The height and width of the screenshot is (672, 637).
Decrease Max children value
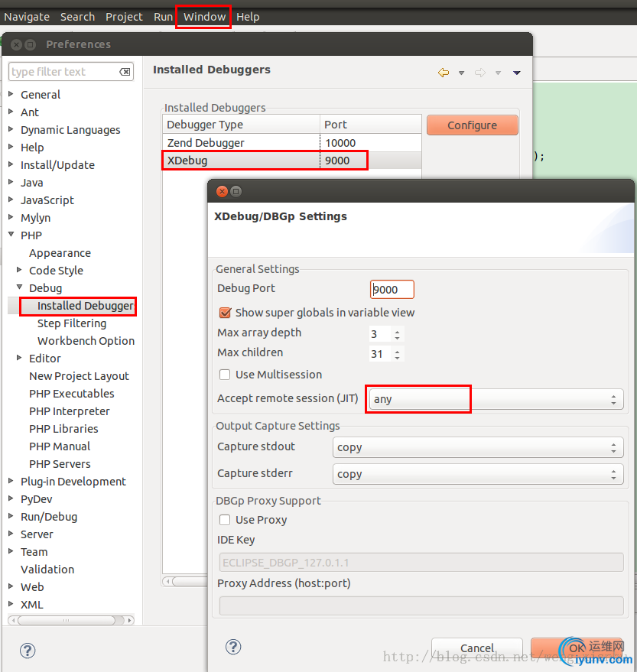[398, 358]
